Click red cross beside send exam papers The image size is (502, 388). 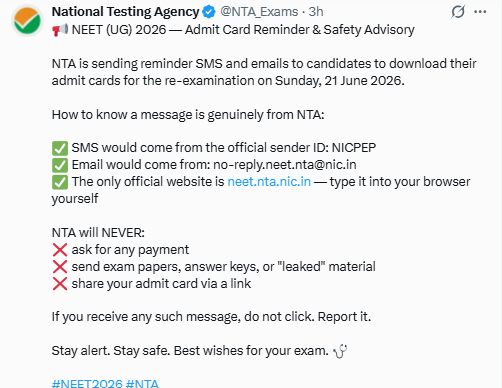coord(60,267)
